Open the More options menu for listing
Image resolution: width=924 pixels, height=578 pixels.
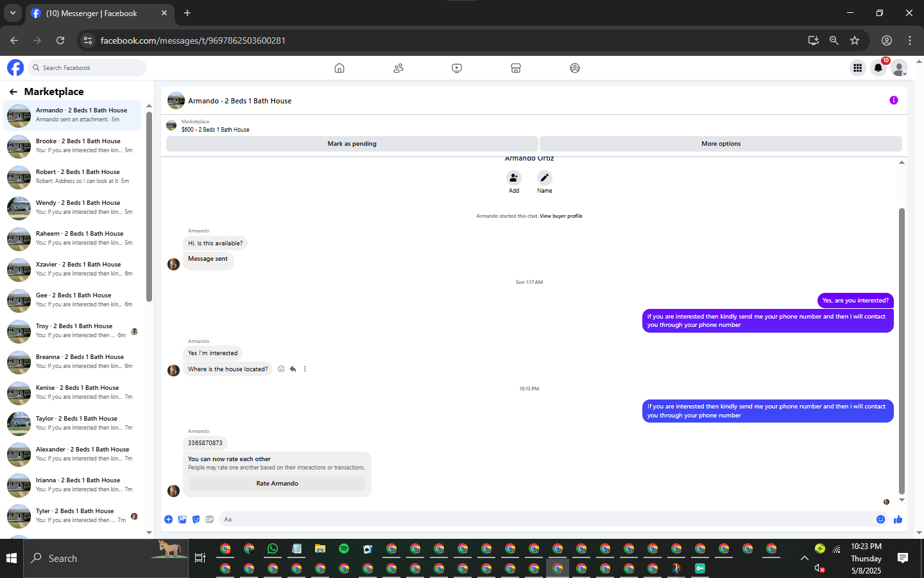tap(721, 144)
